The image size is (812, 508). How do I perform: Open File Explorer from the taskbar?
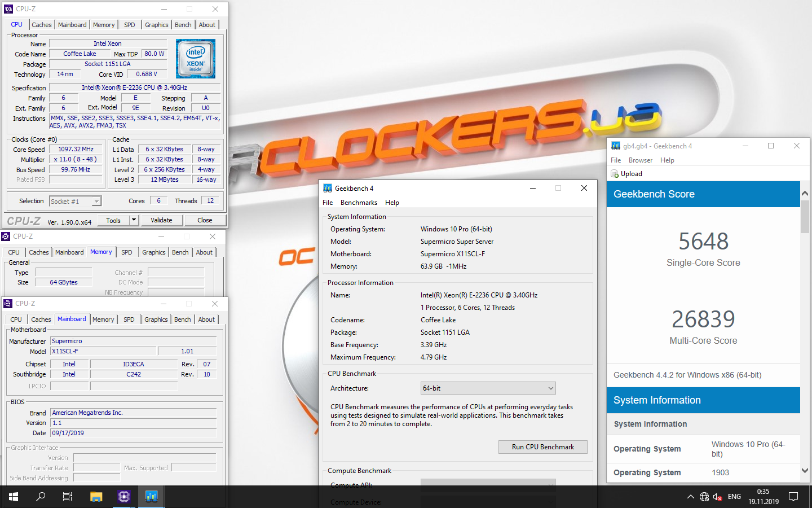point(96,497)
